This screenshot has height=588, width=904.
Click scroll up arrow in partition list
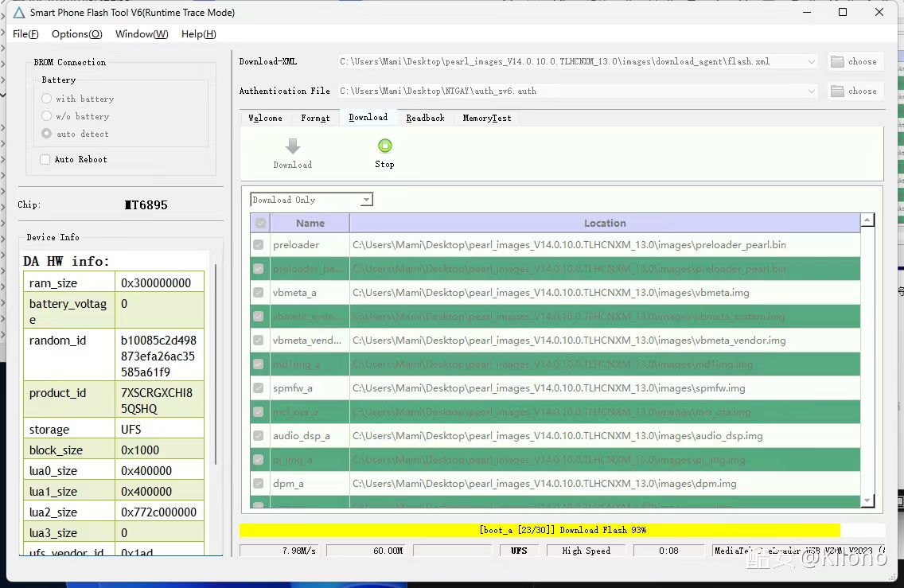pos(867,220)
